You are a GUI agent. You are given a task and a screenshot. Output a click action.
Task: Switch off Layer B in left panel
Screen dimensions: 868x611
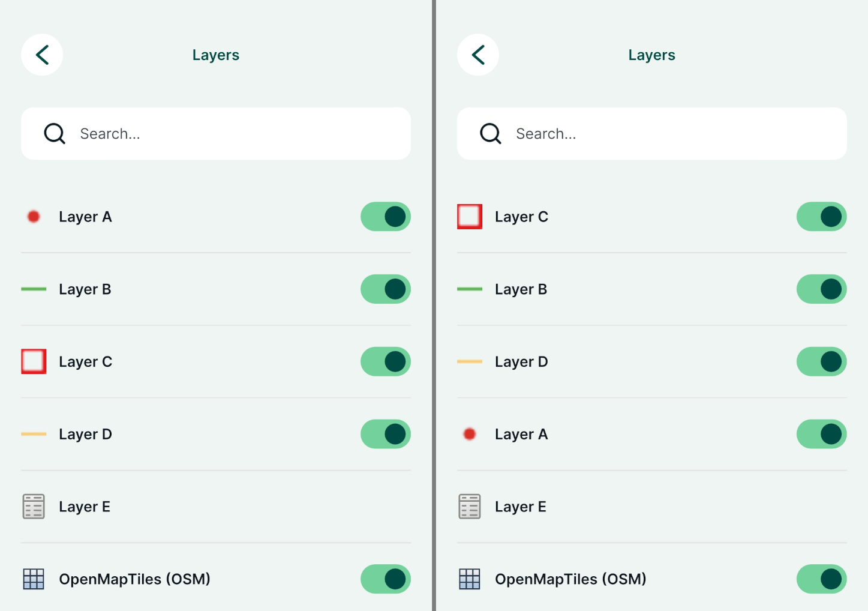coord(385,289)
